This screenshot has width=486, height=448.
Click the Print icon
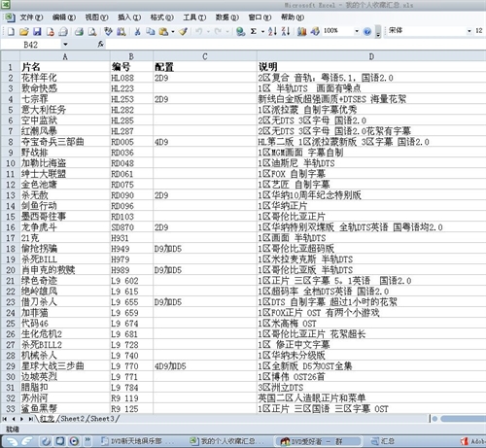tap(79, 31)
